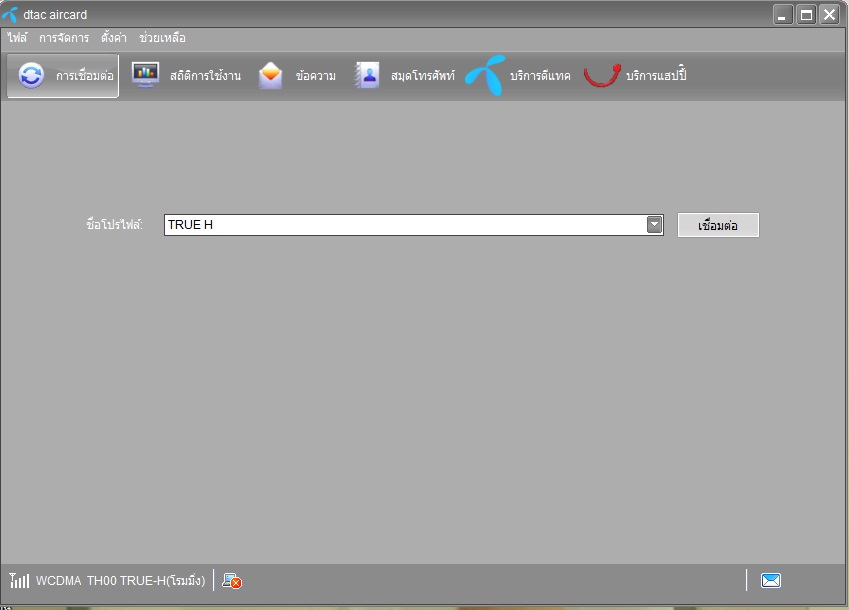The width and height of the screenshot is (849, 610).
Task: Click the WCDMA TH00 TRUE-H network status text
Action: 120,581
